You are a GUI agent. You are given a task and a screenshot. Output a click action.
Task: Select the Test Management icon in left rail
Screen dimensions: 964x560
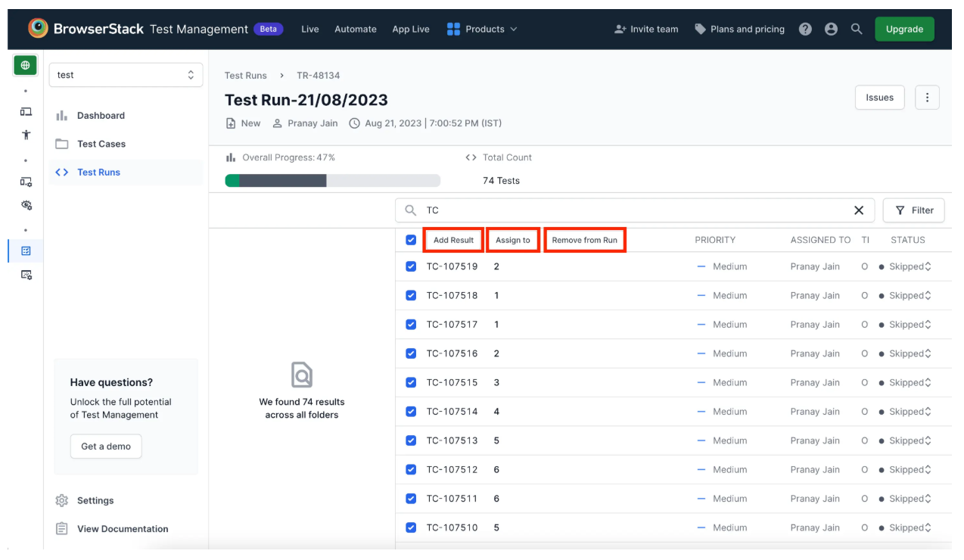click(x=26, y=250)
